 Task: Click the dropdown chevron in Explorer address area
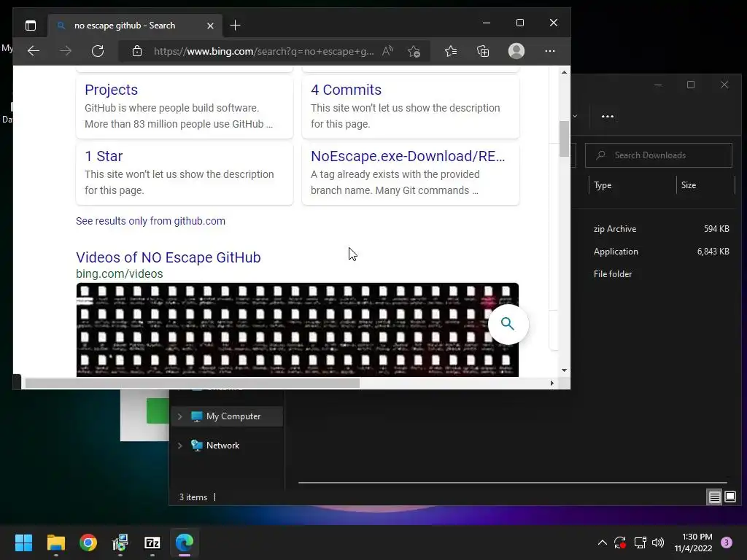point(575,116)
